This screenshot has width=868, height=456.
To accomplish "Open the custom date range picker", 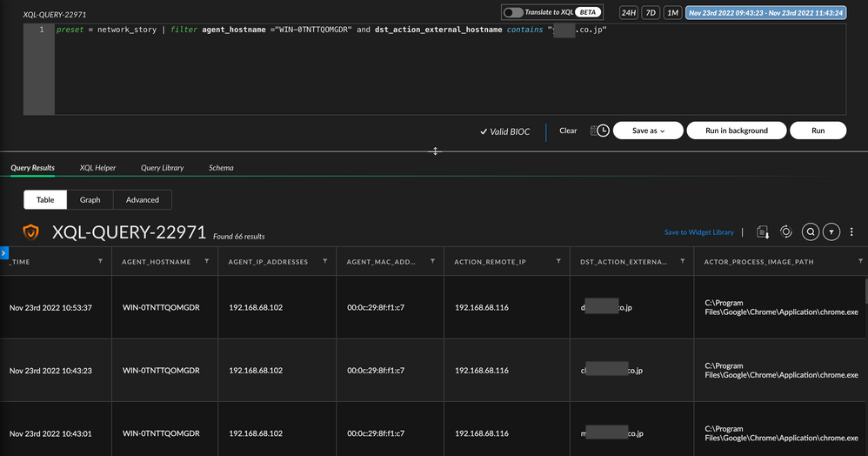I will pyautogui.click(x=765, y=13).
